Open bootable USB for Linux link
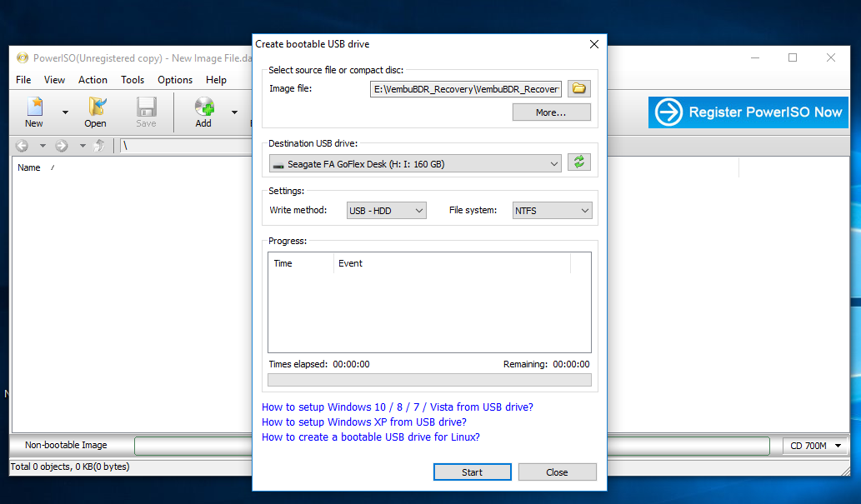This screenshot has height=504, width=861. coord(371,437)
